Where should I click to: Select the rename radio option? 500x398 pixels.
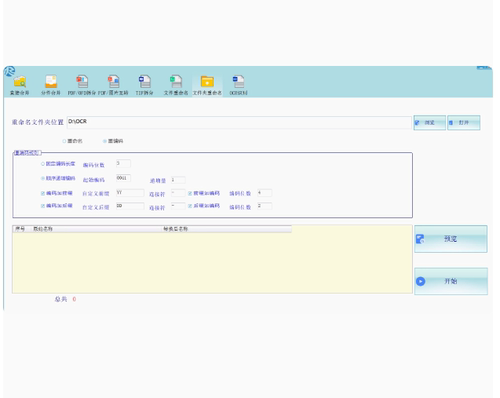pos(72,141)
